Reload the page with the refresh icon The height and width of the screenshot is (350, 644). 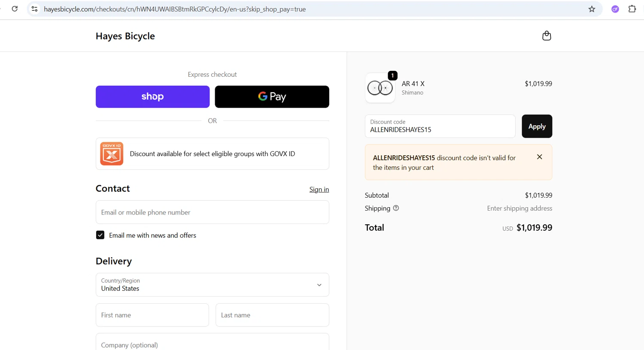(15, 9)
